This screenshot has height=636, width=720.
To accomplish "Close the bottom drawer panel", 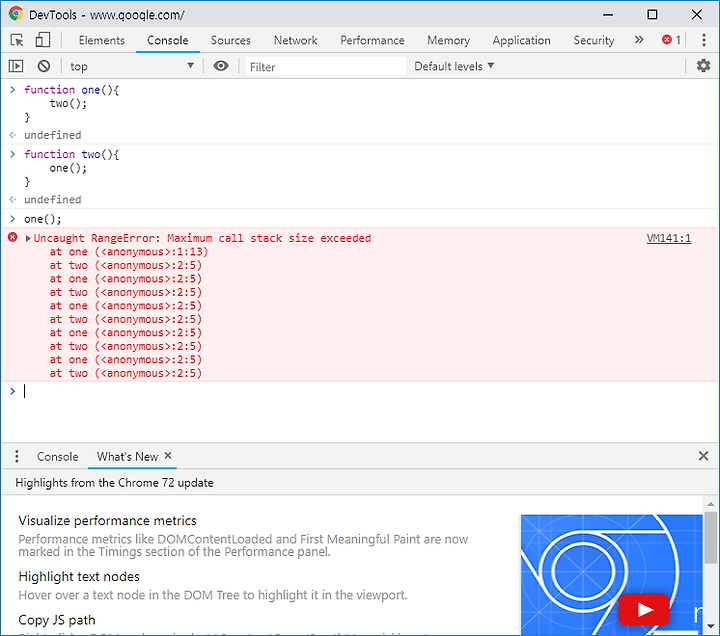I will click(x=703, y=456).
